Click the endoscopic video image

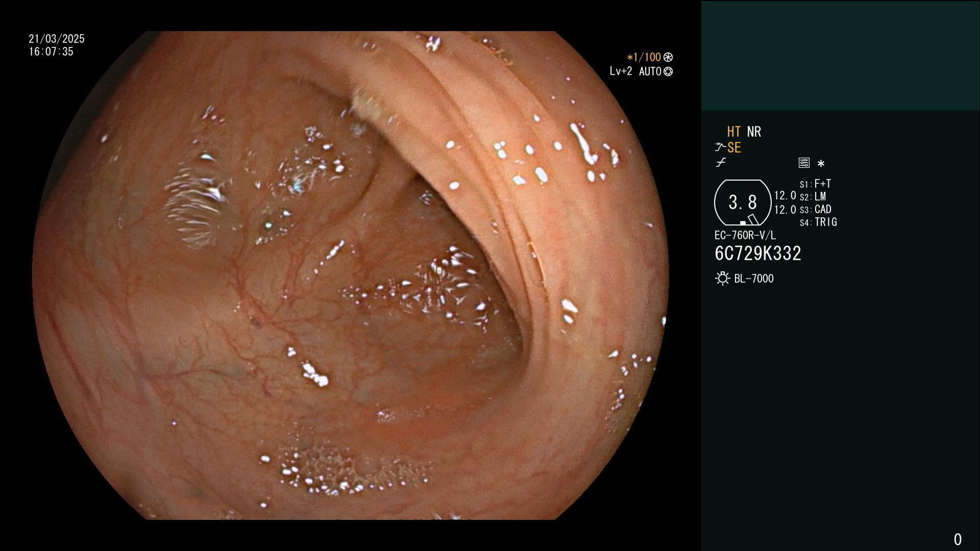350,275
